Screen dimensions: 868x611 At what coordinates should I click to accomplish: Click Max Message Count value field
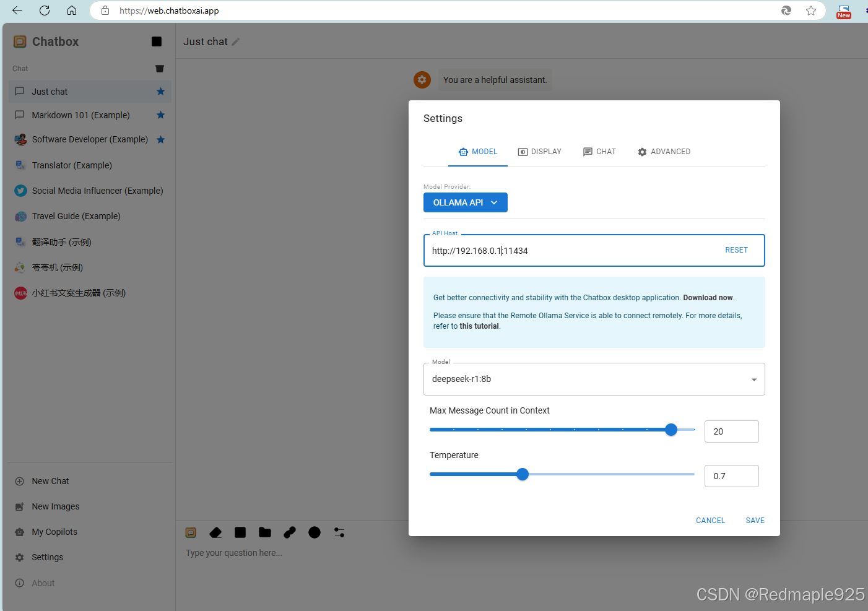(732, 431)
